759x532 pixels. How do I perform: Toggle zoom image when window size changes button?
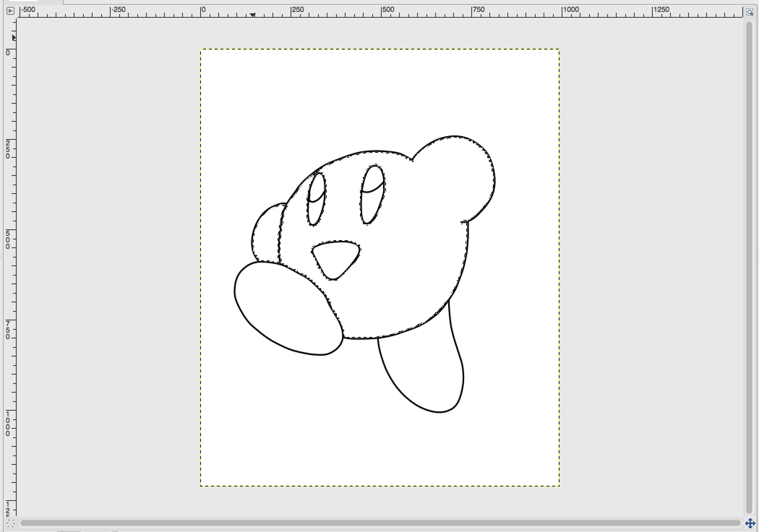point(750,12)
